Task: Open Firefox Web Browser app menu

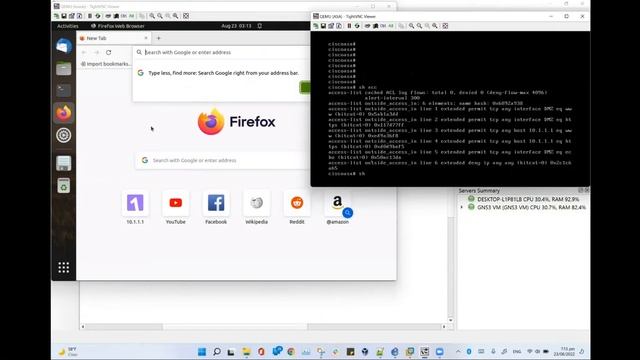Action: [x=118, y=26]
